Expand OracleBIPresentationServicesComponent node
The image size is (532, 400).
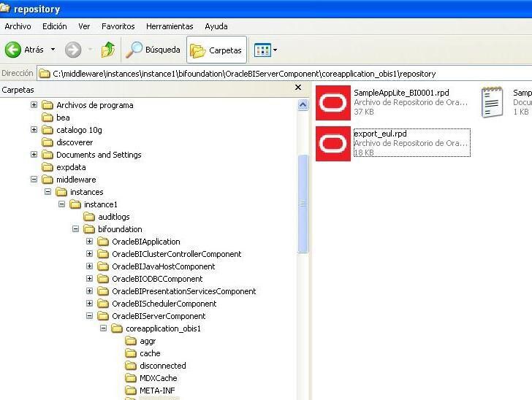pyautogui.click(x=90, y=291)
